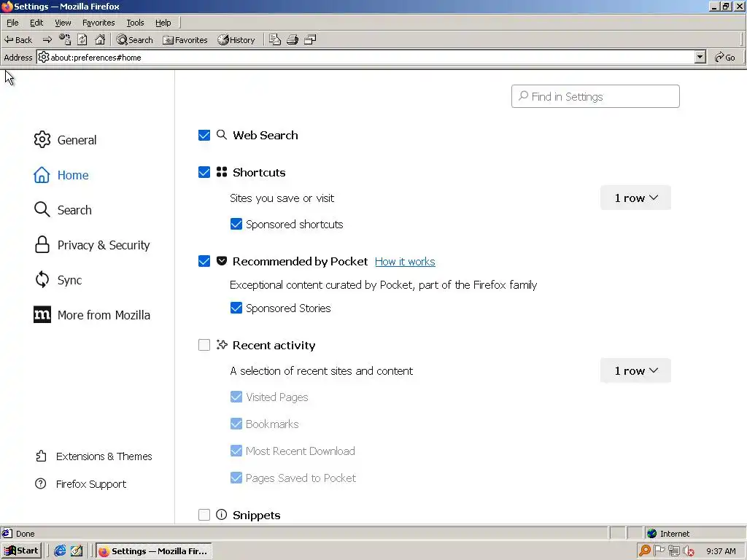The width and height of the screenshot is (747, 560).
Task: Disable Sponsored Stories
Action: pos(236,308)
